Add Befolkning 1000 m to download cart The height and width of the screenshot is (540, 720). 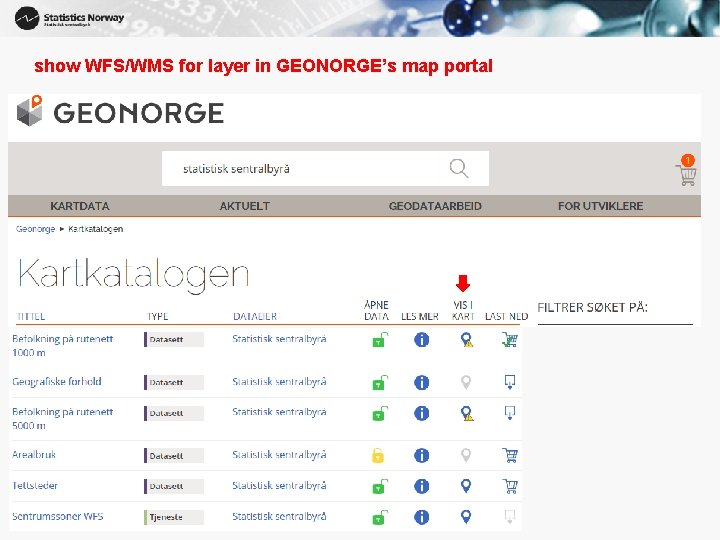510,340
